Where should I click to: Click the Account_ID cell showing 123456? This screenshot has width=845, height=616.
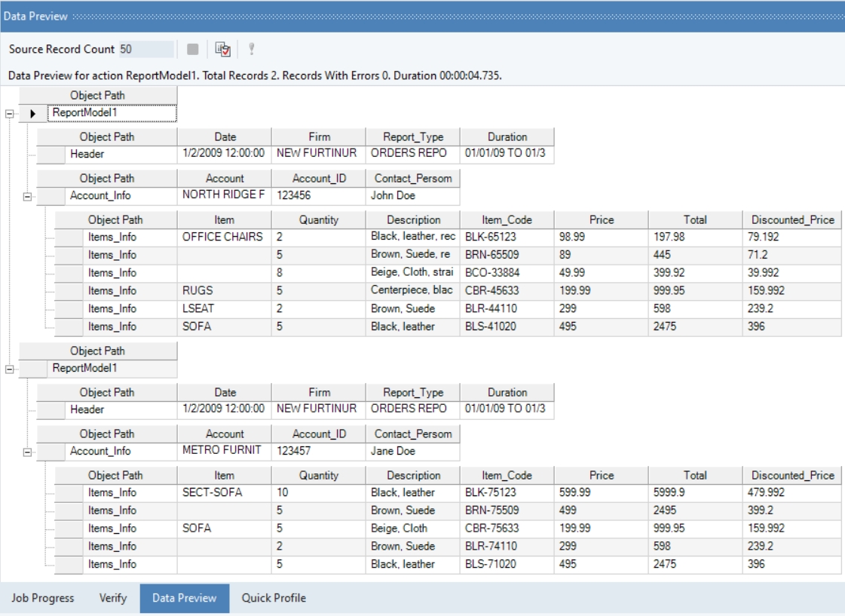318,195
